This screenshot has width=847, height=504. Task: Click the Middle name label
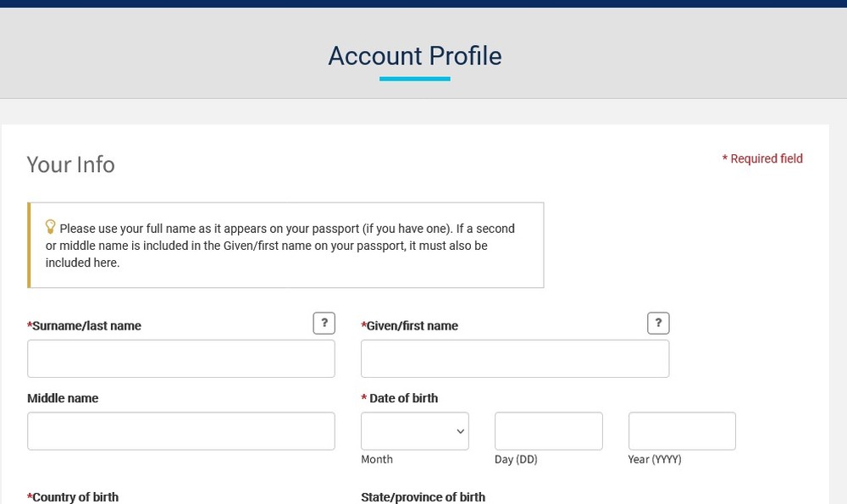pyautogui.click(x=63, y=398)
